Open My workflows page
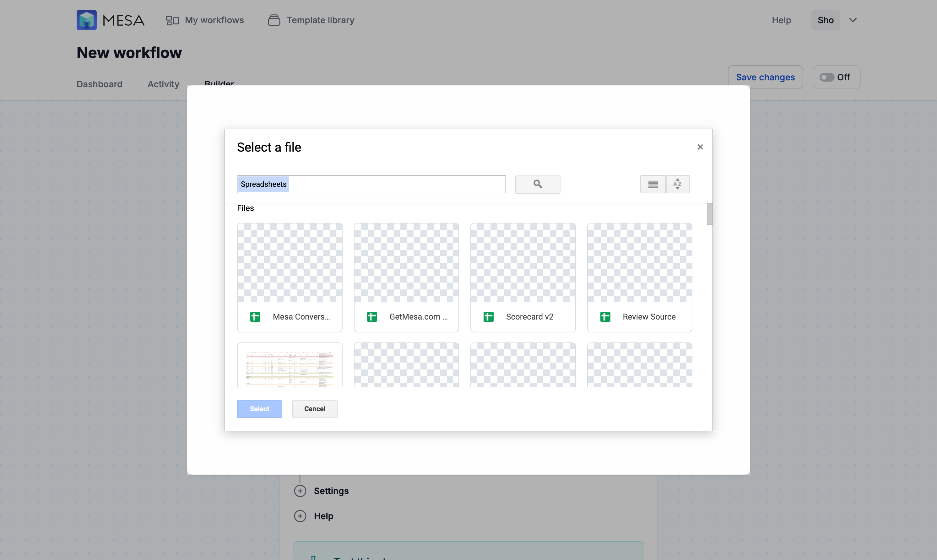937x560 pixels. point(204,20)
